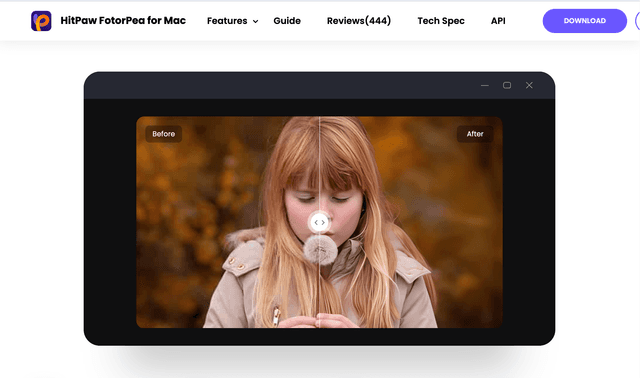Click the enhanced After half of the photo
640x378 pixels.
pyautogui.click(x=411, y=222)
